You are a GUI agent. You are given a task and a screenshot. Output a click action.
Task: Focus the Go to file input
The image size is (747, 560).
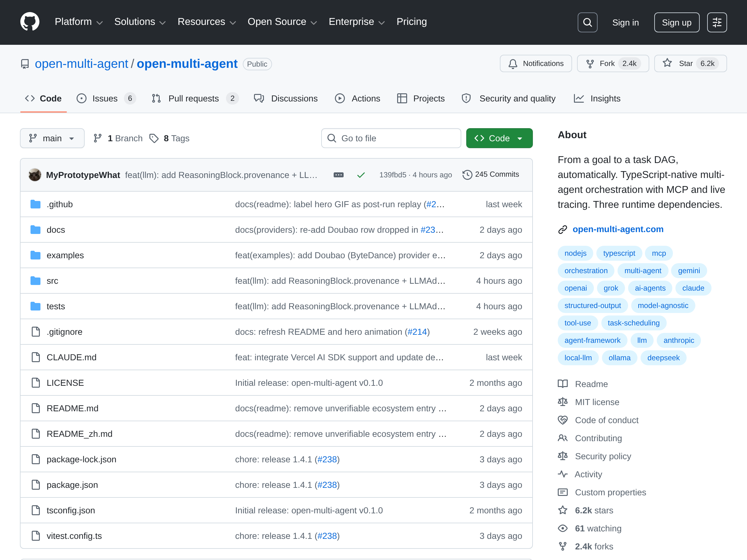(x=391, y=138)
